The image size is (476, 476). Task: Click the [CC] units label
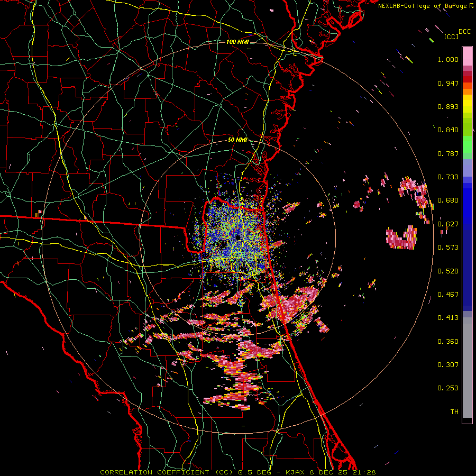452,37
